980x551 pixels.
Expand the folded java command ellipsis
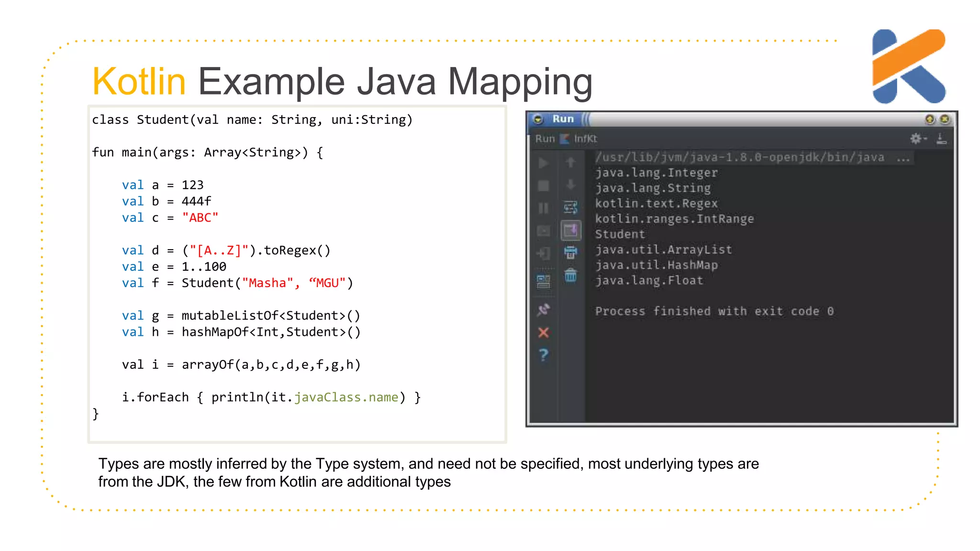click(903, 158)
